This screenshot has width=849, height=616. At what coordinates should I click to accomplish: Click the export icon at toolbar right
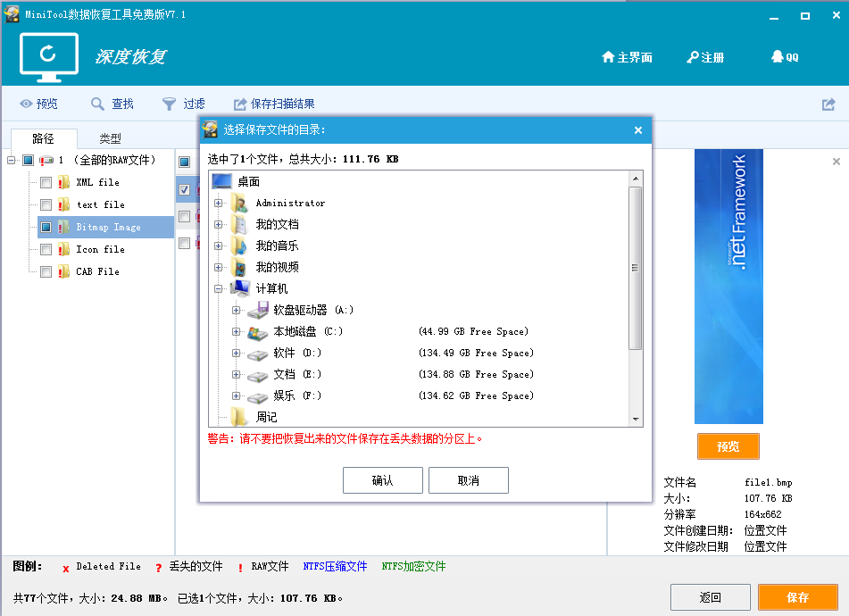(828, 104)
